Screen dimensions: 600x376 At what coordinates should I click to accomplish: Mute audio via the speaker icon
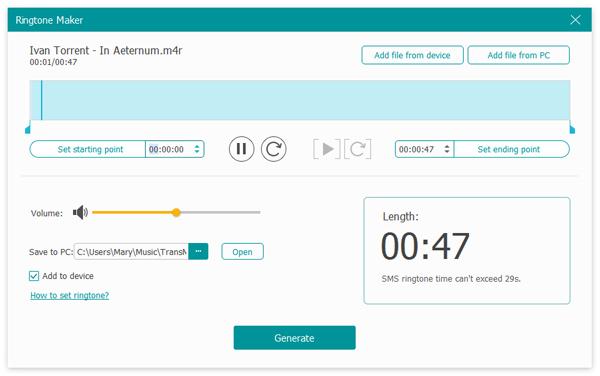tap(80, 212)
